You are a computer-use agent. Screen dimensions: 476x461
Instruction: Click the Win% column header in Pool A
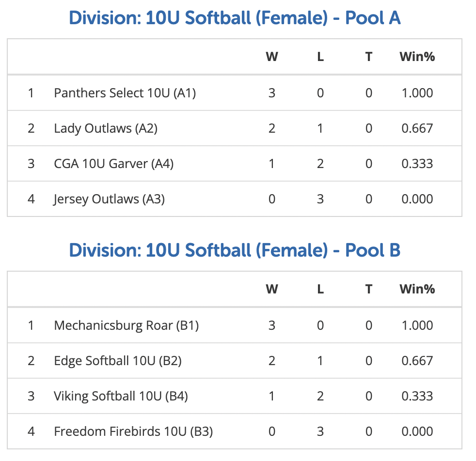pos(417,57)
